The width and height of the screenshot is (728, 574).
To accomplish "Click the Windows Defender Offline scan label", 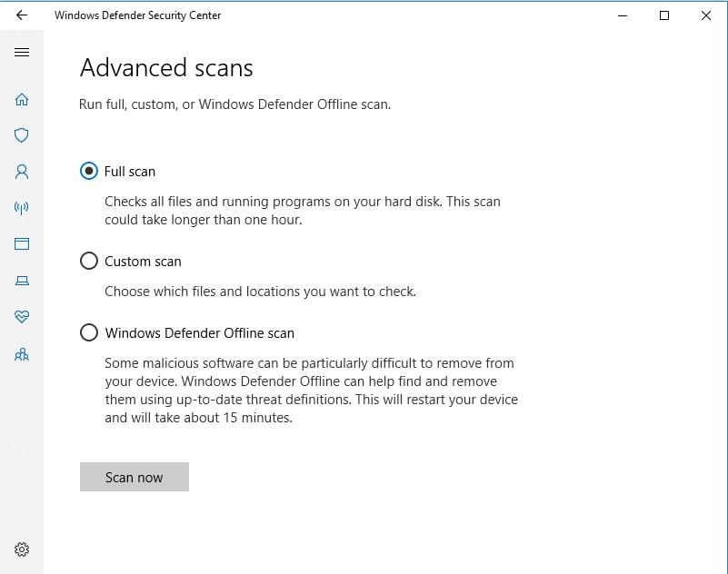I will coord(199,333).
